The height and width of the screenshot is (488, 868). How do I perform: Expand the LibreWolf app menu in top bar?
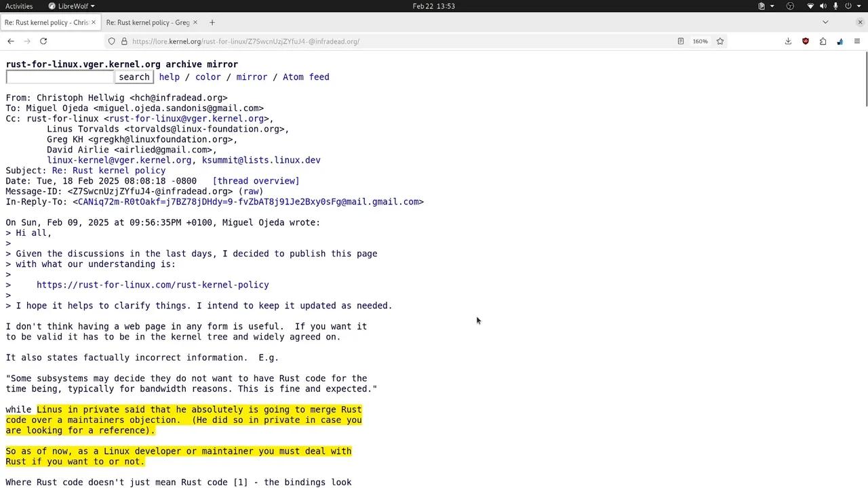(71, 6)
